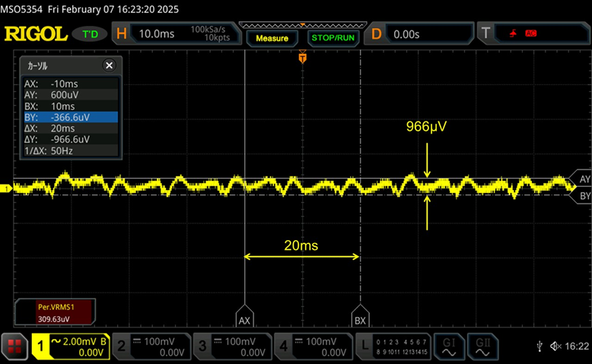Click the T'D trigger status indicator
Screen dimensions: 592x364
91,34
